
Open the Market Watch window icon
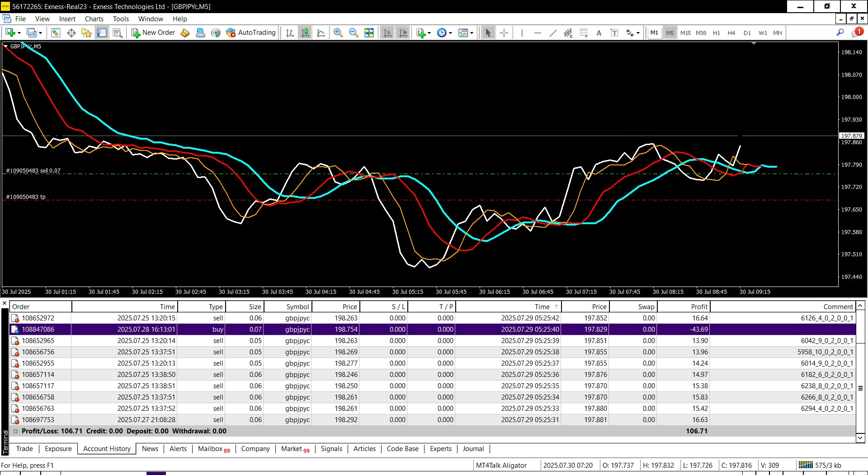(56, 33)
